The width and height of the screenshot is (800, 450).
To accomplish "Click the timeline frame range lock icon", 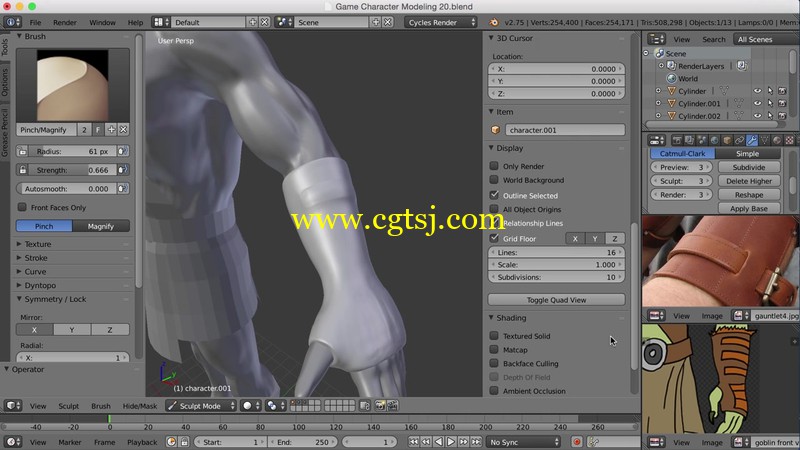I will point(184,442).
